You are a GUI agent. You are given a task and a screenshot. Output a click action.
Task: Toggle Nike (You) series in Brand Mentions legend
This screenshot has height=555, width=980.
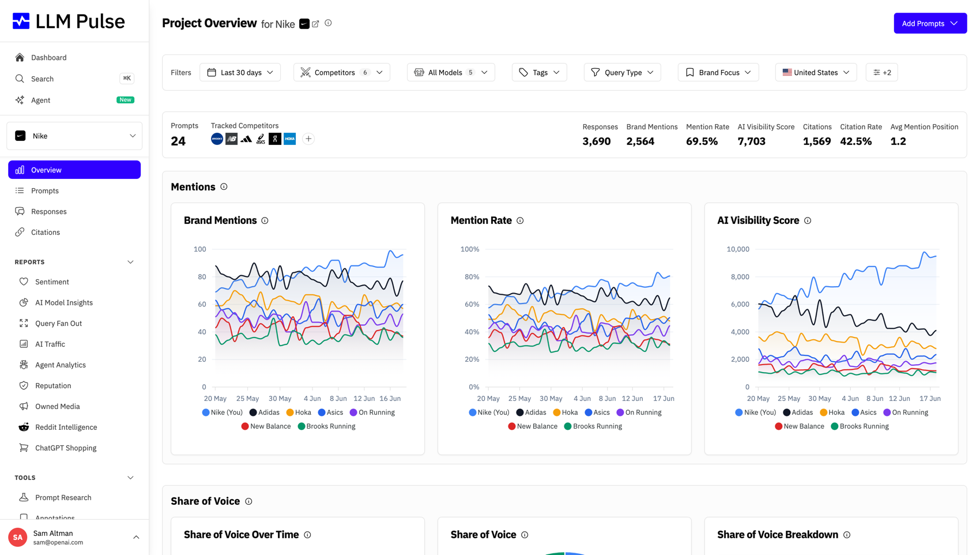point(223,412)
